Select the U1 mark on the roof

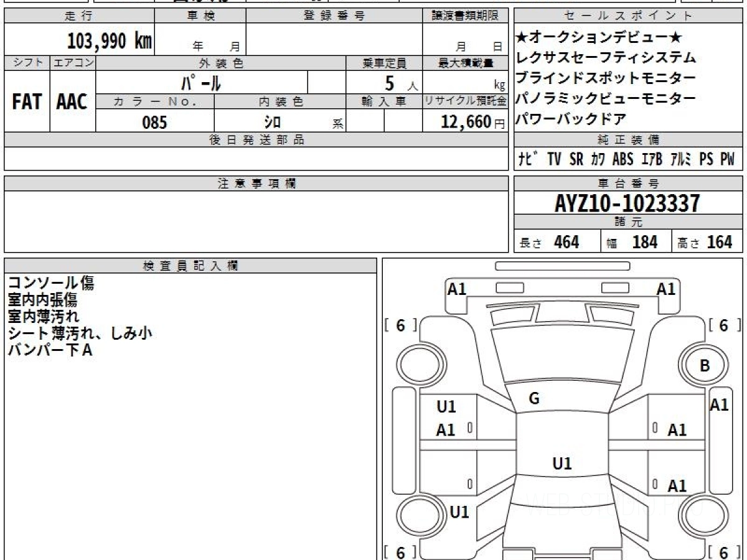(562, 464)
